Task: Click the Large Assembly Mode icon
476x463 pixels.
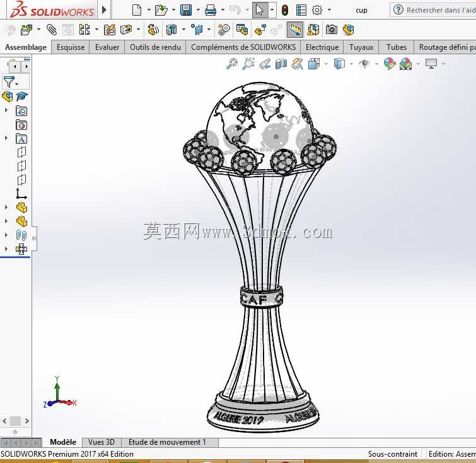Action: (x=349, y=30)
